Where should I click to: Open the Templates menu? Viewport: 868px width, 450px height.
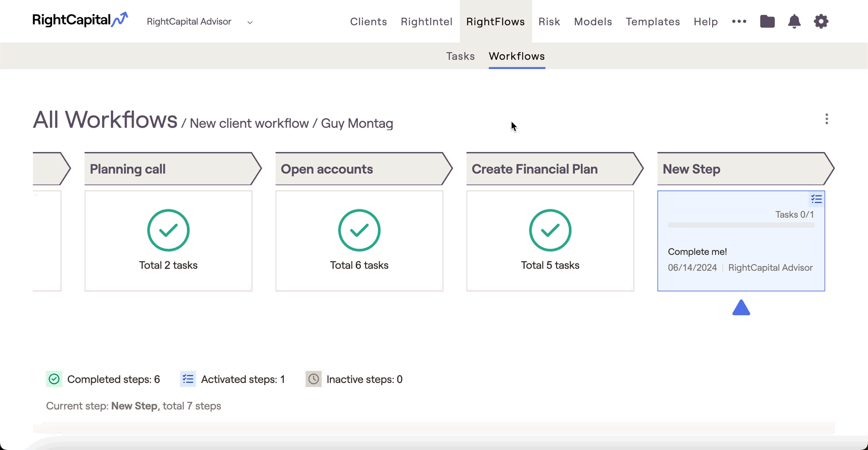pos(653,22)
